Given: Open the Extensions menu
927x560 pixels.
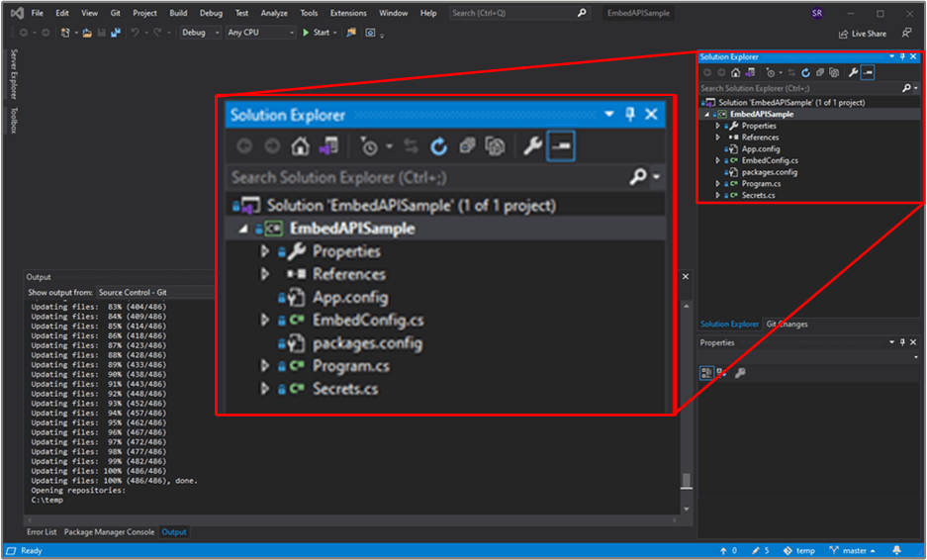Looking at the screenshot, I should (x=348, y=13).
